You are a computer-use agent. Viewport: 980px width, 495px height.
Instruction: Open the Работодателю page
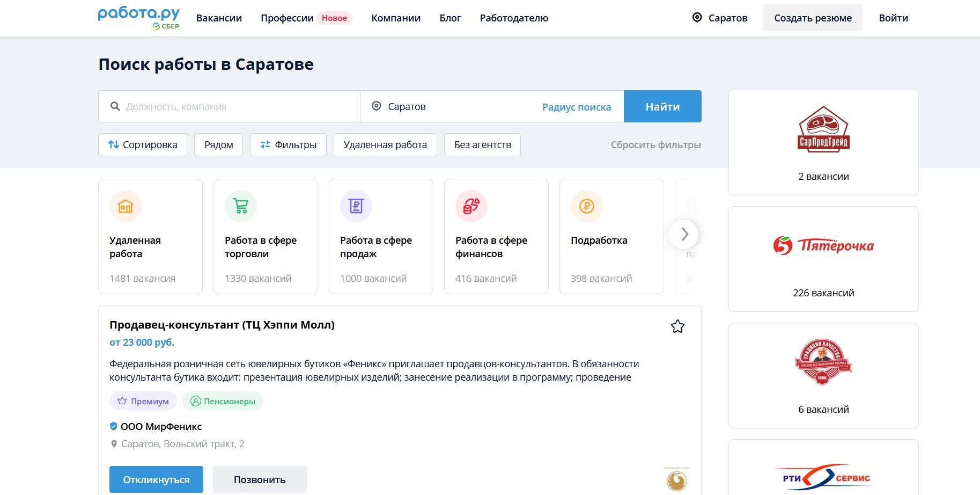click(514, 18)
